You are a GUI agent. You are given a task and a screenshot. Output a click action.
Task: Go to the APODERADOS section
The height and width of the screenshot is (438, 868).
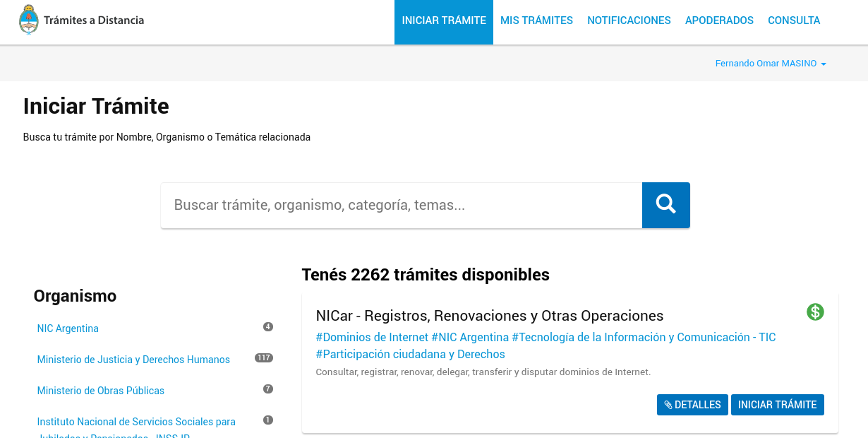coord(719,20)
